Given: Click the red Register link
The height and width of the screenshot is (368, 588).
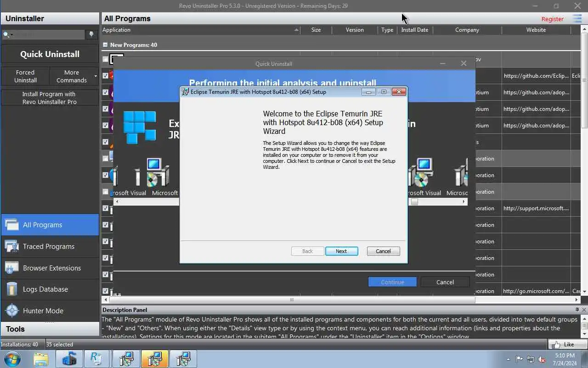Looking at the screenshot, I should pos(552,19).
